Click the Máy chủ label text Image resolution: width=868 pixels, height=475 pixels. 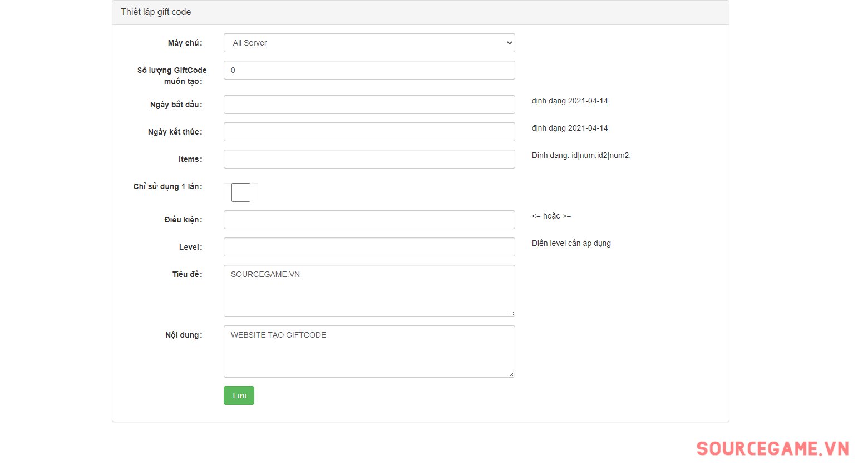pos(185,43)
